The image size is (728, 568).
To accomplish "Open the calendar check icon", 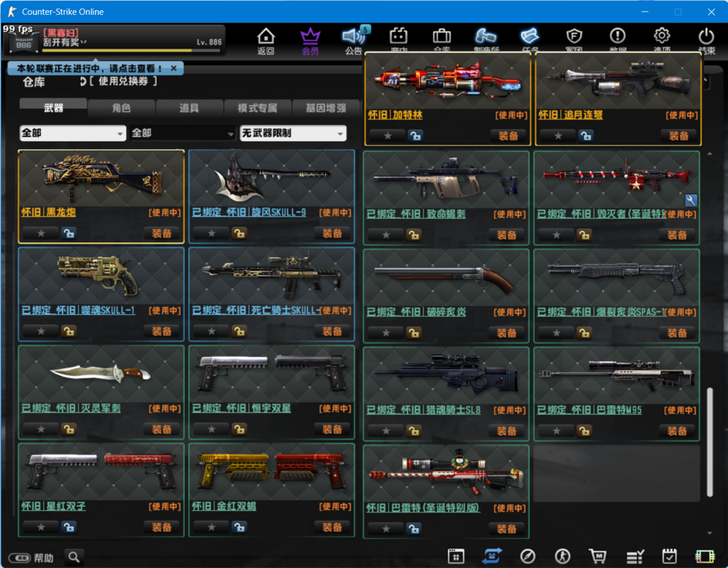I will [x=669, y=556].
